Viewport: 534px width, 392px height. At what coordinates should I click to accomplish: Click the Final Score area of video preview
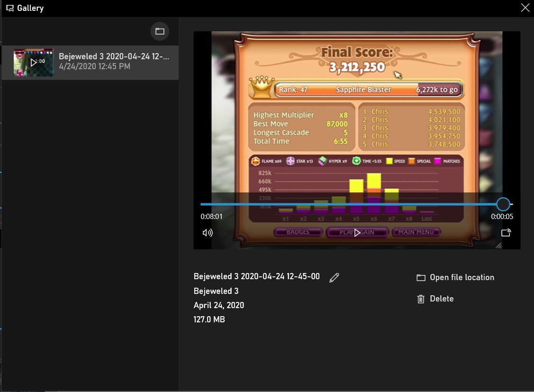pyautogui.click(x=357, y=60)
